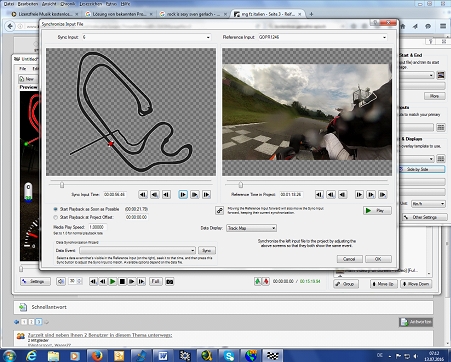This screenshot has height=362, width=451.
Task: Mute audio with the speaker icon in the main window
Action: coord(61,282)
